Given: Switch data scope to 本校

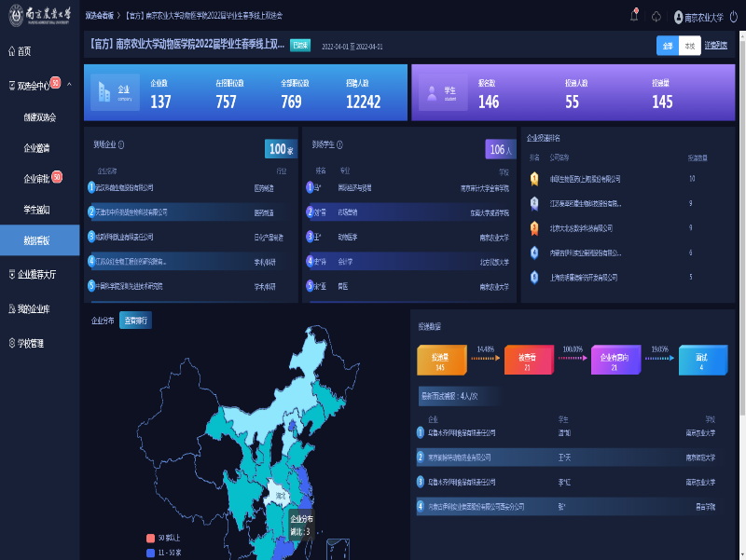Looking at the screenshot, I should [x=689, y=46].
